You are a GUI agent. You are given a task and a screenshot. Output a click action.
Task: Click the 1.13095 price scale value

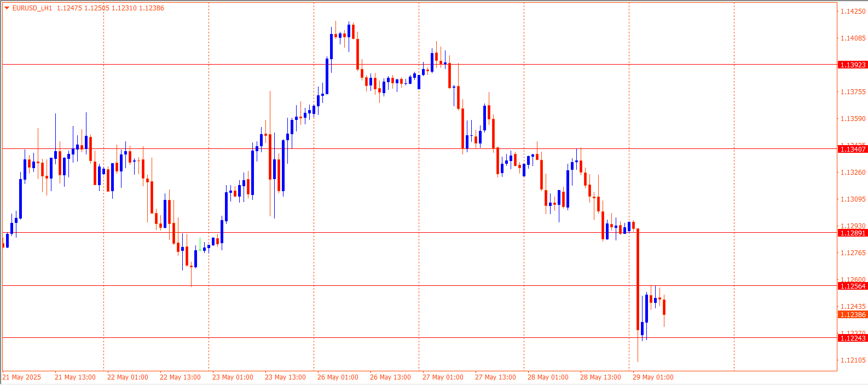click(x=853, y=199)
